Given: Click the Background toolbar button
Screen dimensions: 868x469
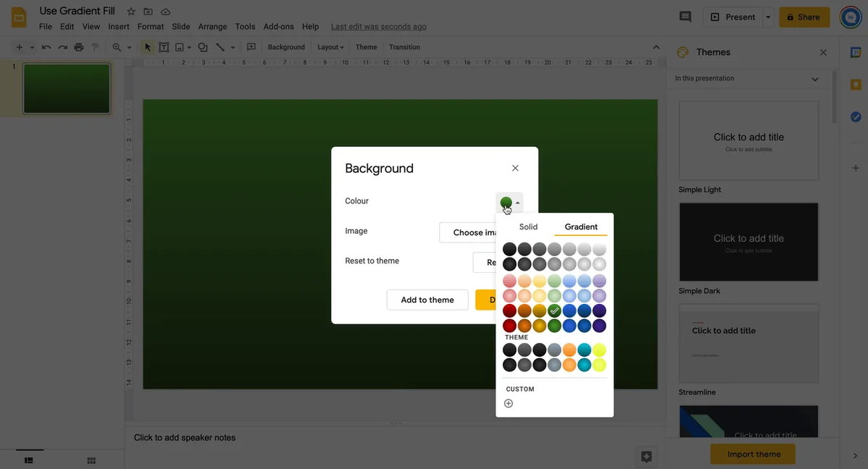Looking at the screenshot, I should [x=286, y=47].
